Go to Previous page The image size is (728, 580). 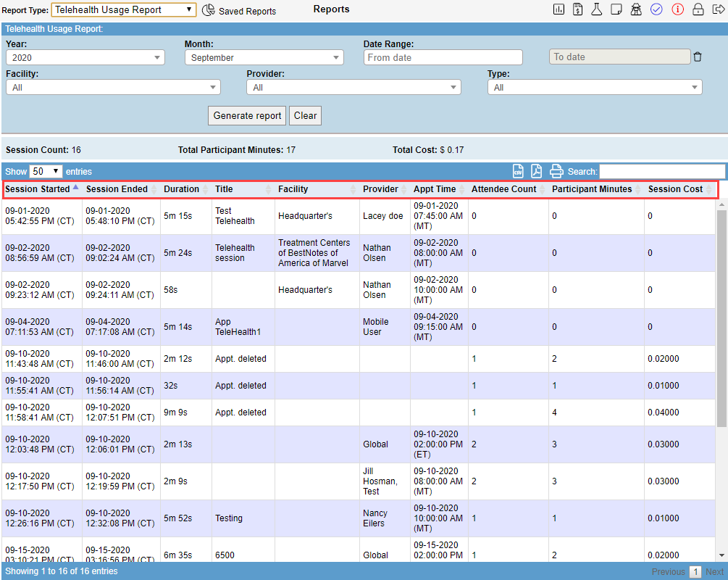[x=668, y=571]
